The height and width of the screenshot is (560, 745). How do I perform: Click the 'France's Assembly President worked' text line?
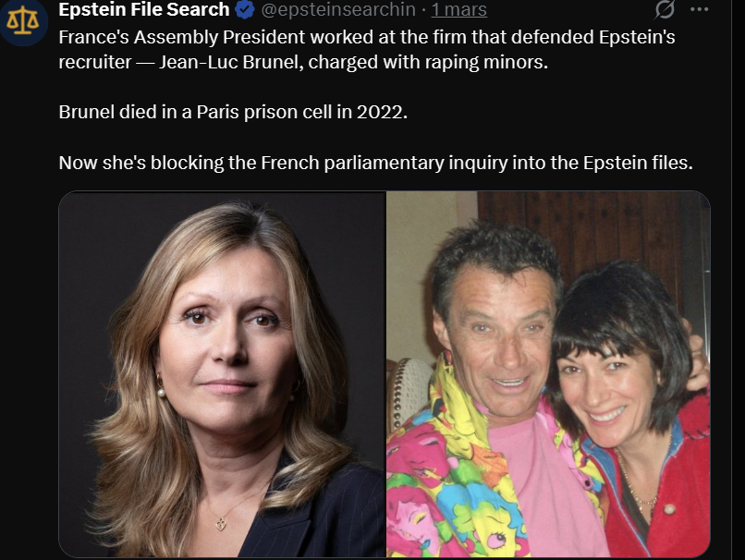pyautogui.click(x=367, y=37)
